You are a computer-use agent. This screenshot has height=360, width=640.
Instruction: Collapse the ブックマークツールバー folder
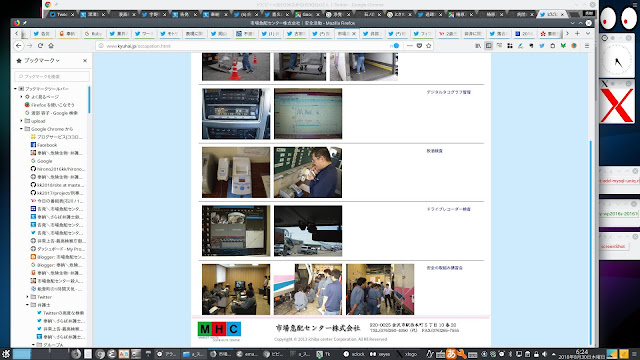tap(16, 89)
